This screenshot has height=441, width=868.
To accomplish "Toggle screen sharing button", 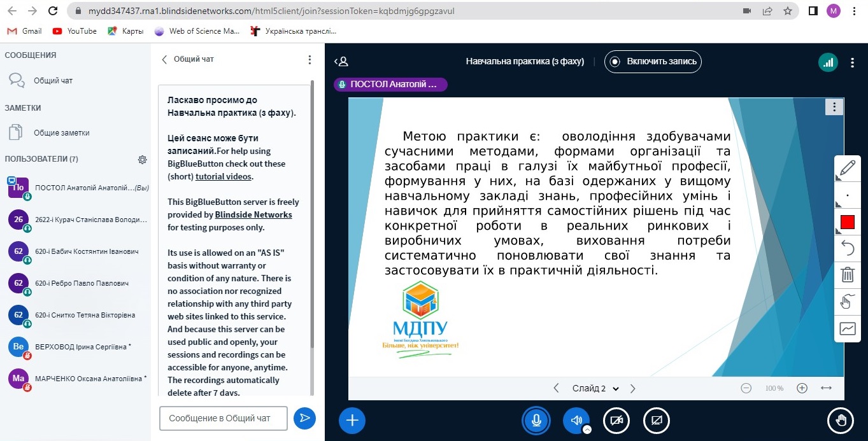I will tap(656, 420).
